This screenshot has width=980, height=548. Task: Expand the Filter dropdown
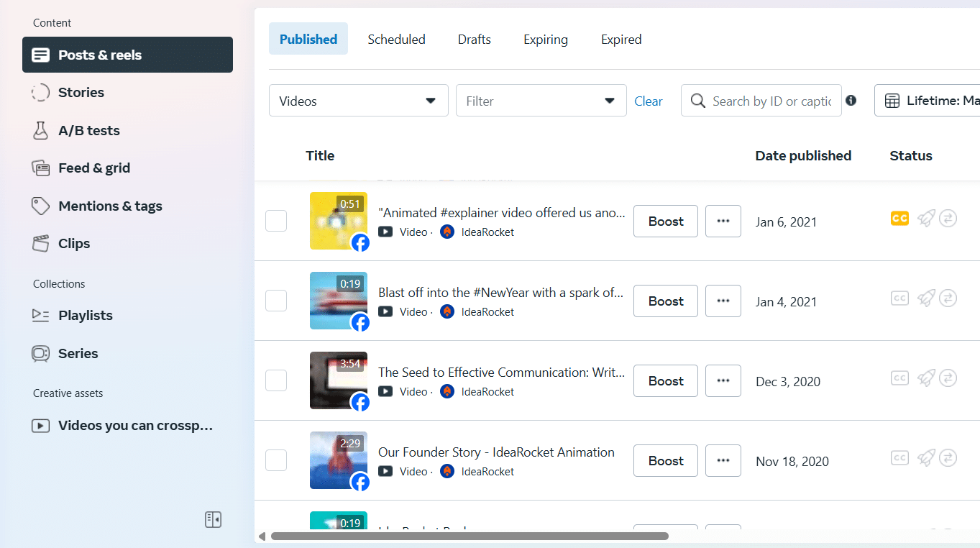coord(541,101)
